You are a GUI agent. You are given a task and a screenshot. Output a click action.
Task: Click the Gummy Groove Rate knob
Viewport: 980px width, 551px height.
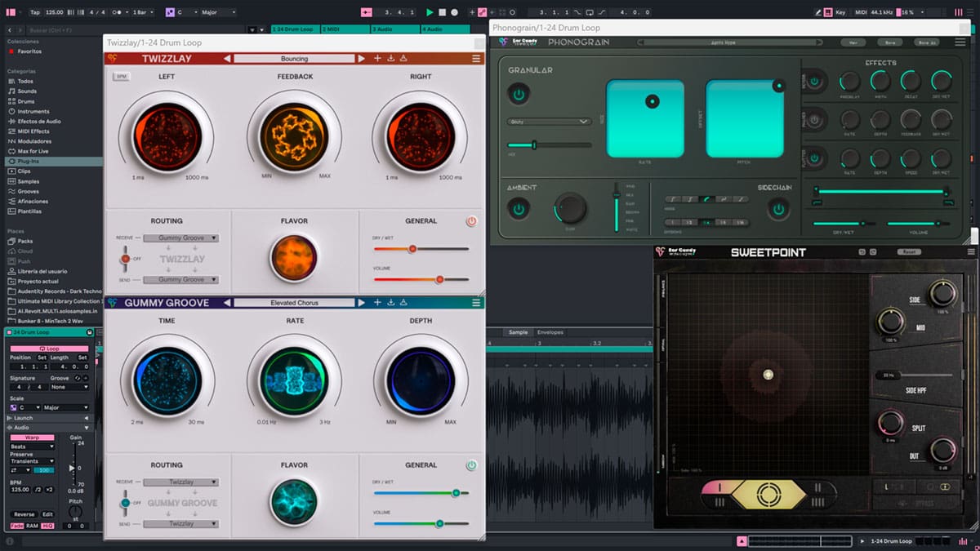click(x=294, y=380)
